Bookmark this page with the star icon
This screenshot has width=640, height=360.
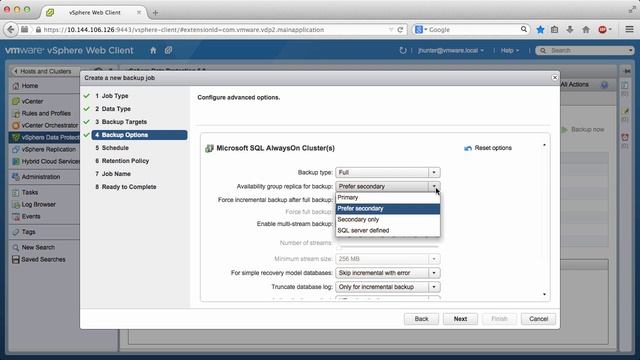pyautogui.click(x=540, y=29)
